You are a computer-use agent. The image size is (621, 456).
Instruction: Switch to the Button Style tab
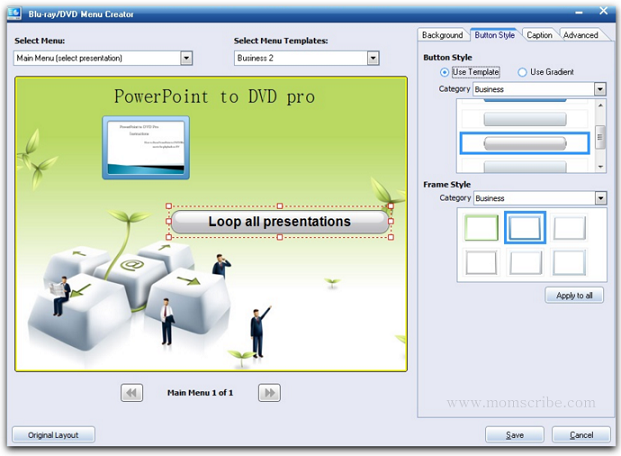click(495, 35)
